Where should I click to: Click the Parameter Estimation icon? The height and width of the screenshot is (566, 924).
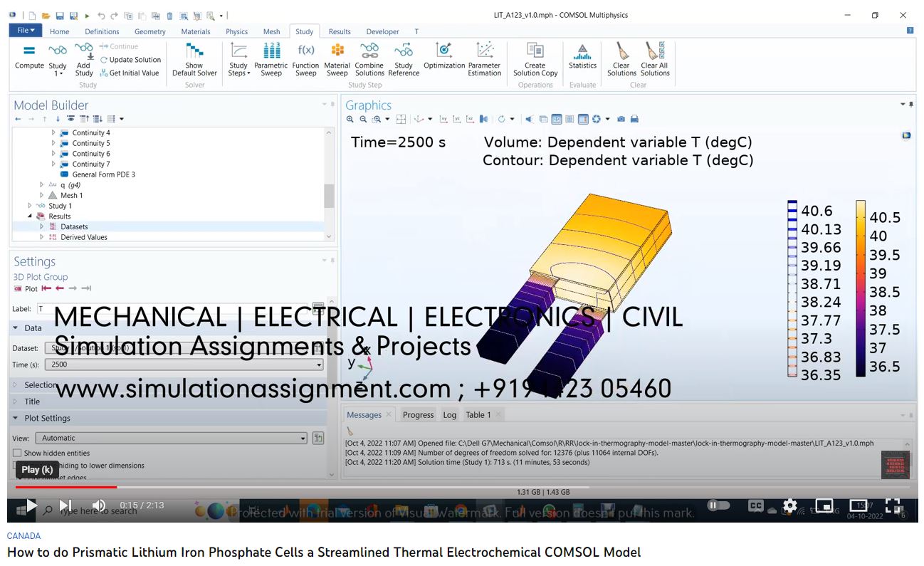click(485, 51)
